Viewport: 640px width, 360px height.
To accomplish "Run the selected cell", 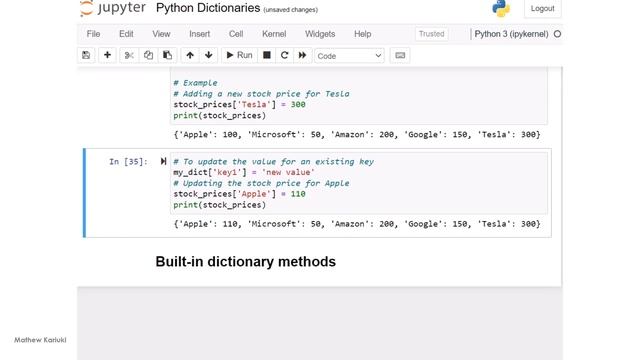I will tap(239, 55).
